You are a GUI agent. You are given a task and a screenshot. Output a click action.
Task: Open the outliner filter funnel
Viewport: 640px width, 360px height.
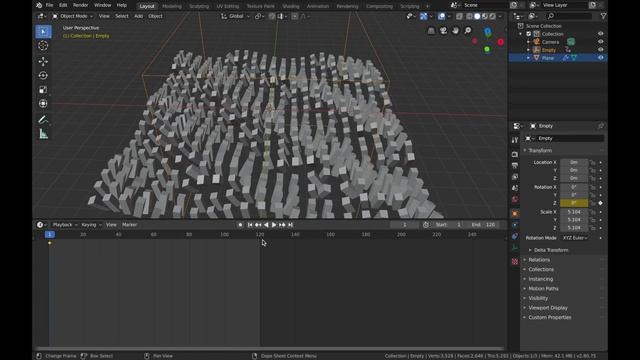(x=603, y=16)
